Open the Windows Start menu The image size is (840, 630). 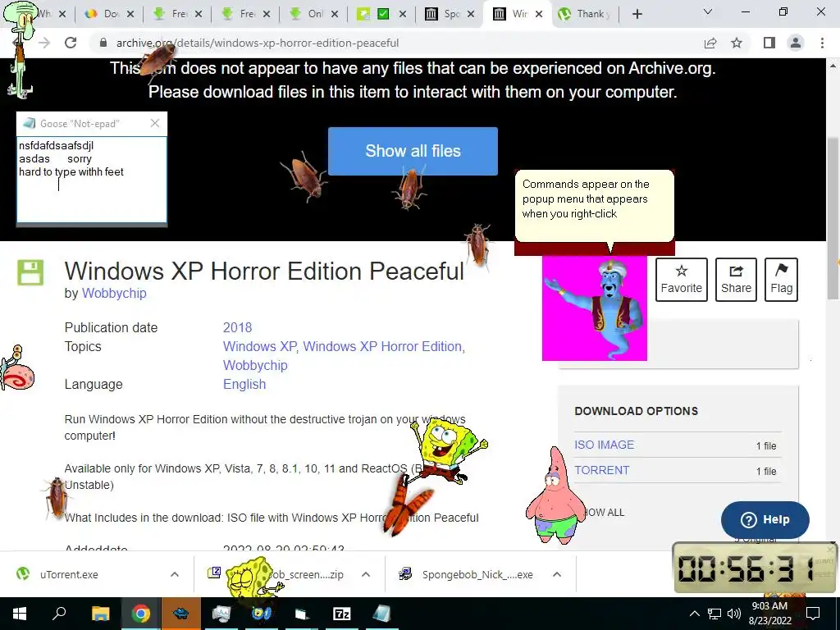pyautogui.click(x=20, y=614)
